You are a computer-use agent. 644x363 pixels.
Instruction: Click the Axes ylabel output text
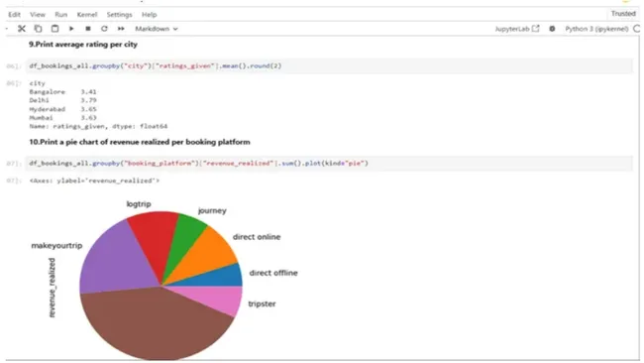click(x=94, y=181)
